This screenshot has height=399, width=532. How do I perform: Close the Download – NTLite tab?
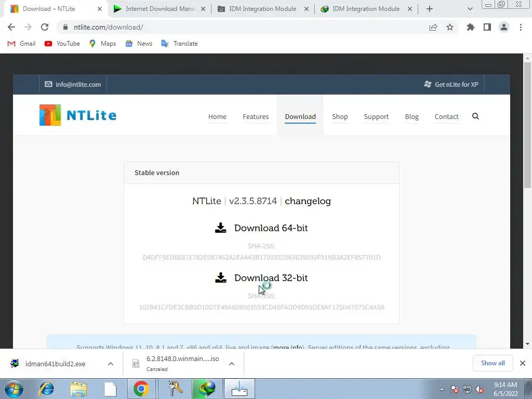[99, 9]
